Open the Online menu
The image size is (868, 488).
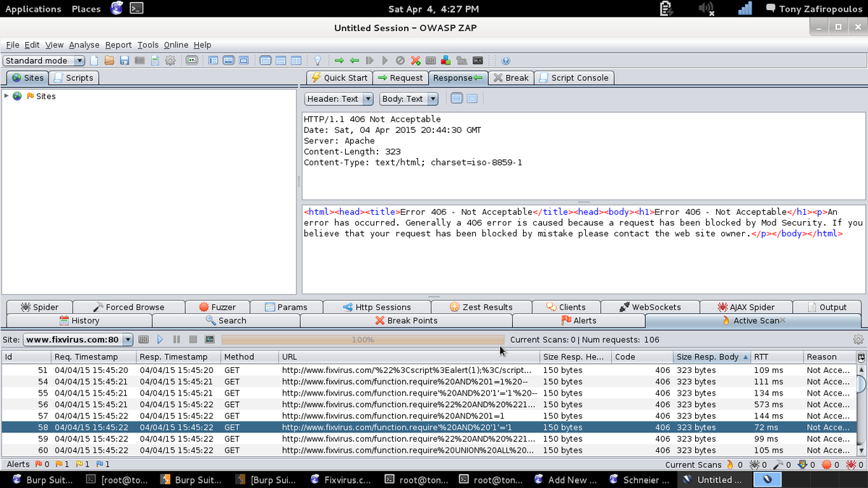(176, 45)
